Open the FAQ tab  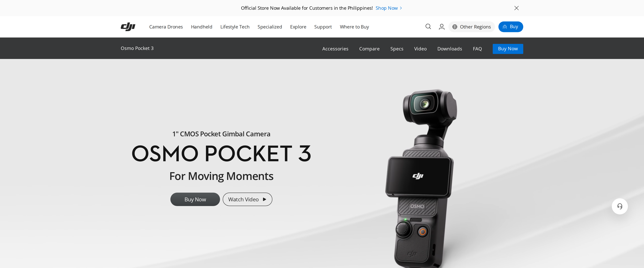pos(477,49)
